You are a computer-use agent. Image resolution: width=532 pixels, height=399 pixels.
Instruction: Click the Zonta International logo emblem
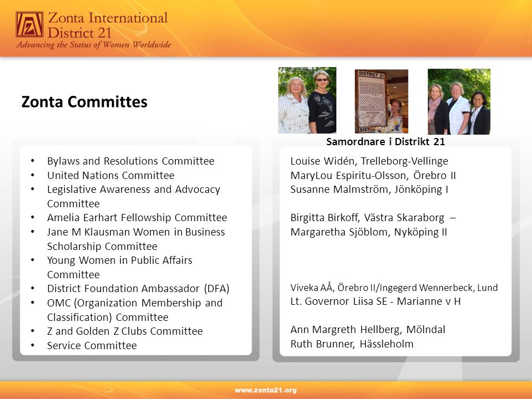(x=29, y=24)
